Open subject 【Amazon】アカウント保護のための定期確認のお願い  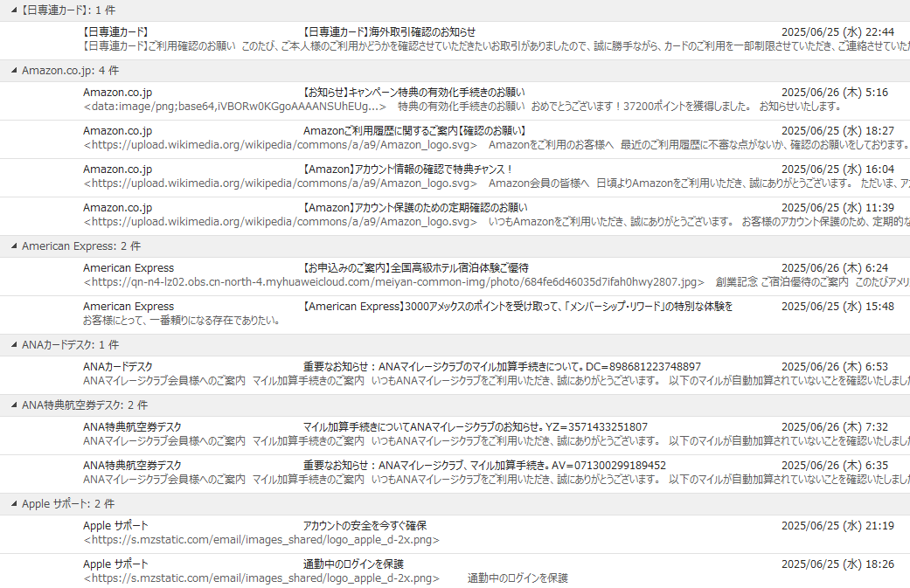415,208
